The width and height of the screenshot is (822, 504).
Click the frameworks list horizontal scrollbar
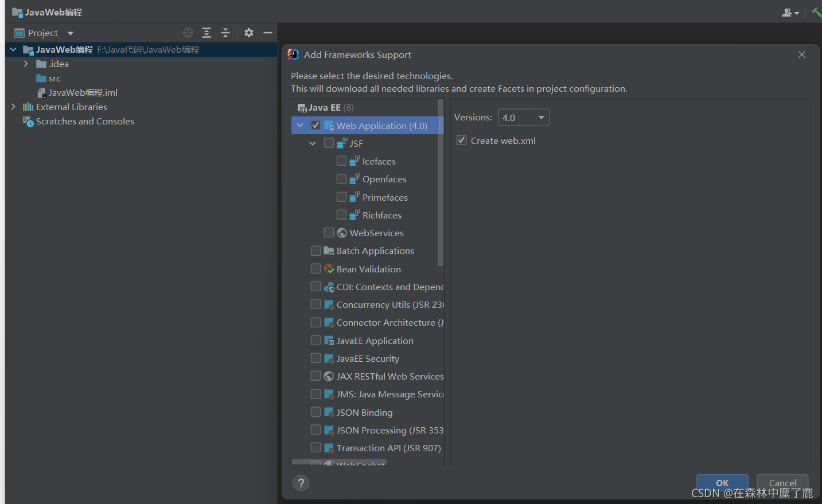coord(339,462)
